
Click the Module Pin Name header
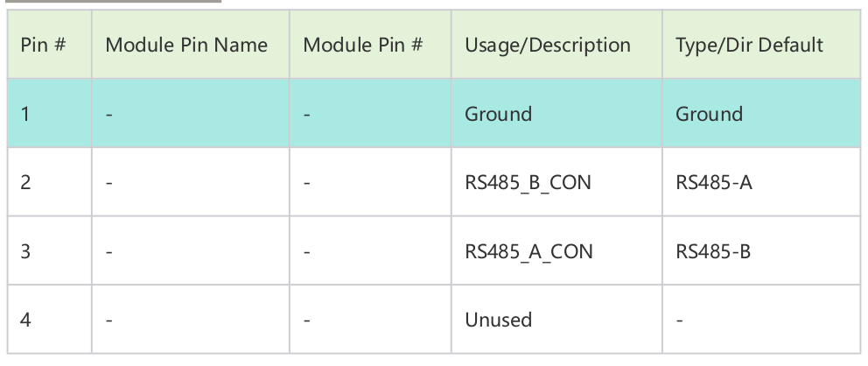pos(186,45)
